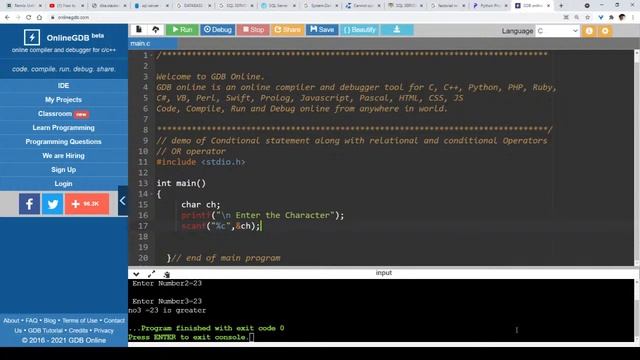Open the Language dropdown showing C
Screen dimensions: 640x360
(x=558, y=31)
